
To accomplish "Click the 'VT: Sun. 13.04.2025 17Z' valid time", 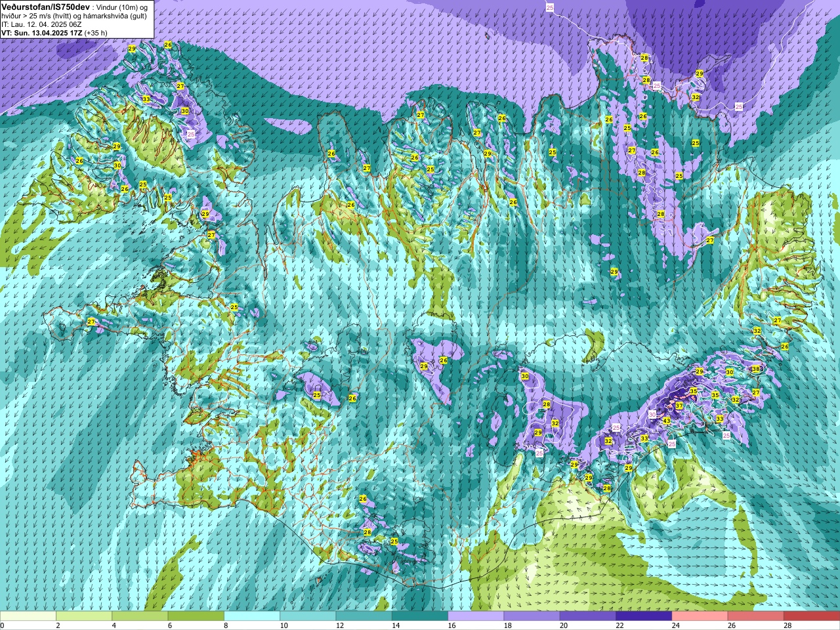I will tap(41, 32).
